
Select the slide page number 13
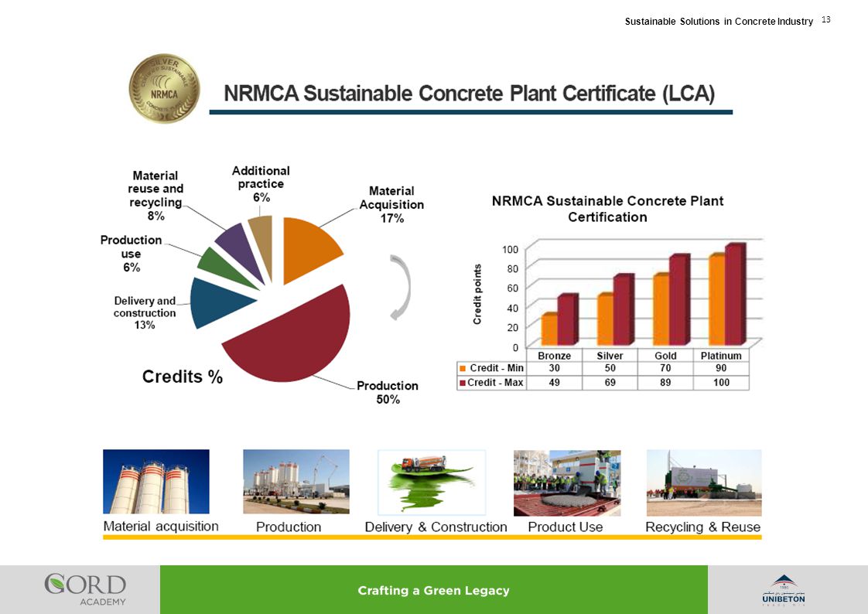click(x=826, y=19)
